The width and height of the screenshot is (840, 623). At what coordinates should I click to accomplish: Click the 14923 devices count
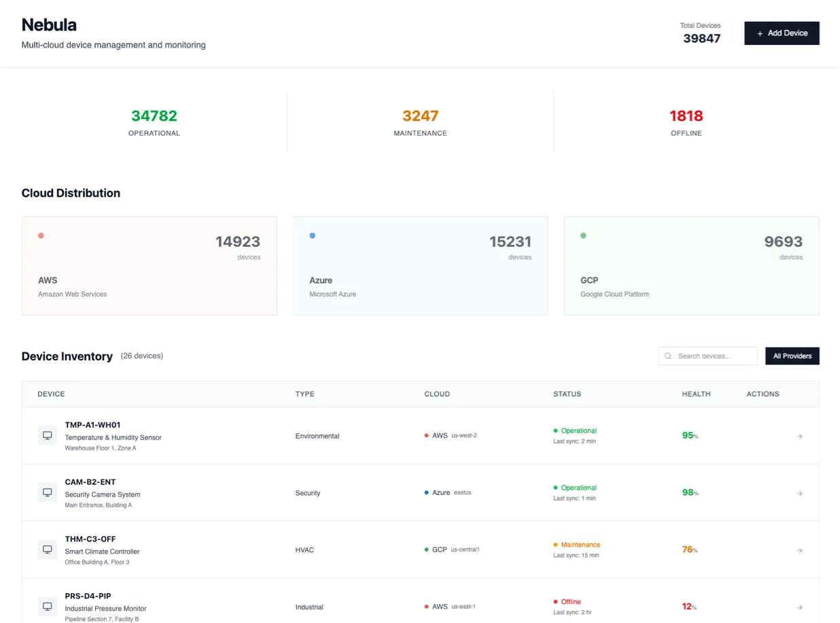238,242
